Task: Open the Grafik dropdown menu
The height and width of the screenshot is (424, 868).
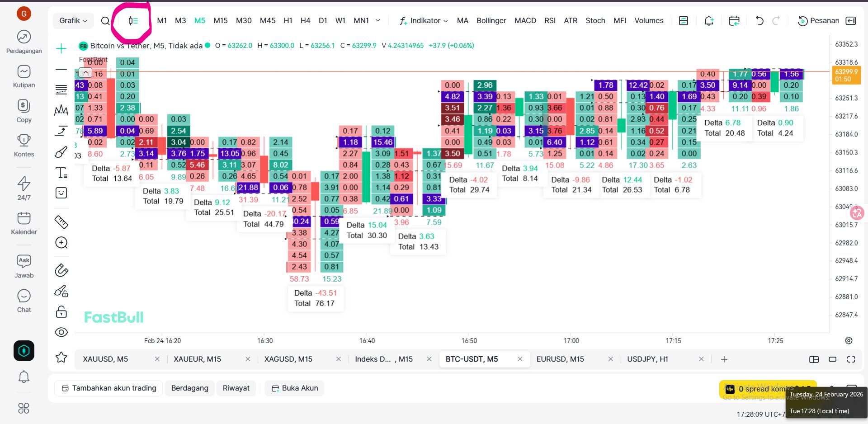Action: pyautogui.click(x=73, y=21)
